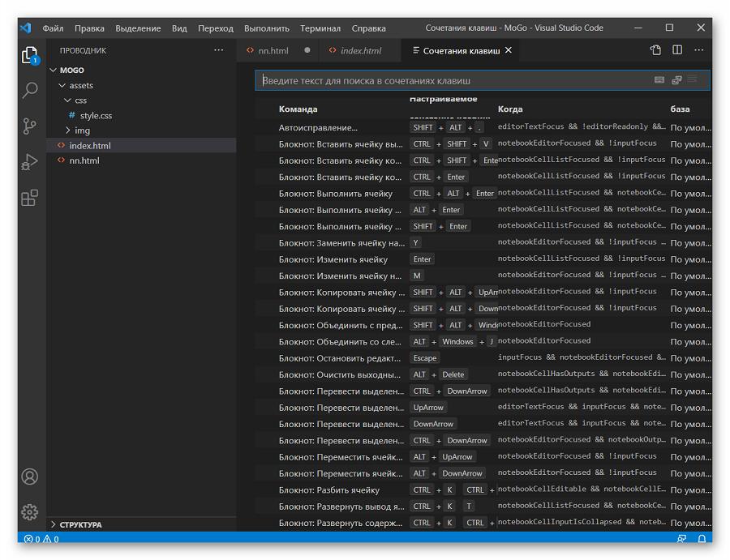Open the Explorer view in activity bar
The height and width of the screenshot is (560, 730).
[30, 55]
